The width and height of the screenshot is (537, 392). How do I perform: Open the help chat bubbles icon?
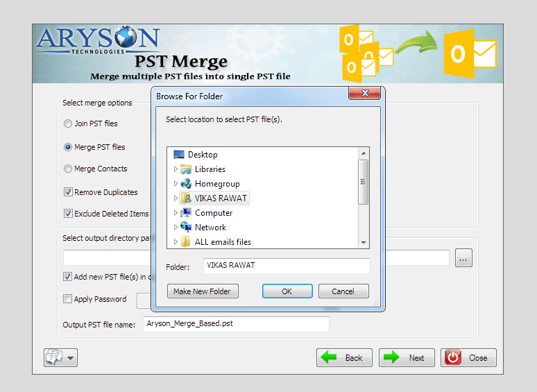[x=55, y=358]
